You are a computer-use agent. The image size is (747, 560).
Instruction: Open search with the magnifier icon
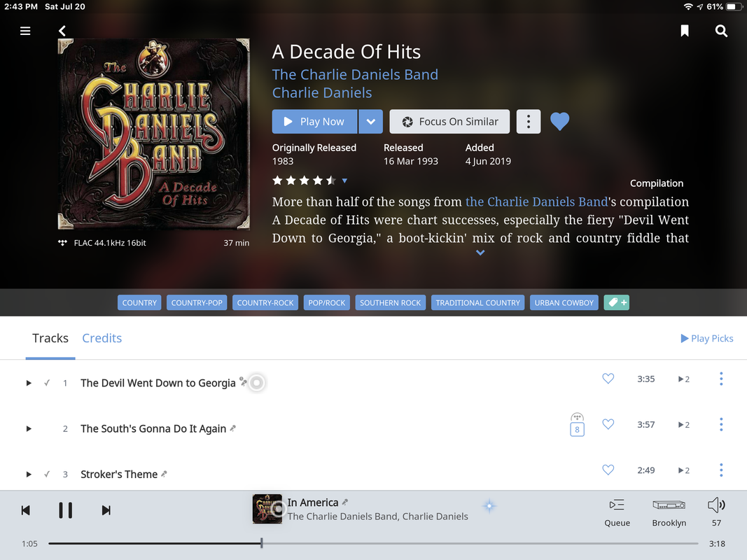pos(721,31)
